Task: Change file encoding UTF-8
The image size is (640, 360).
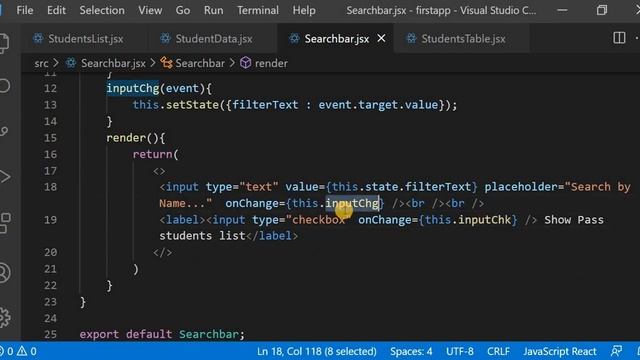Action: click(x=460, y=351)
